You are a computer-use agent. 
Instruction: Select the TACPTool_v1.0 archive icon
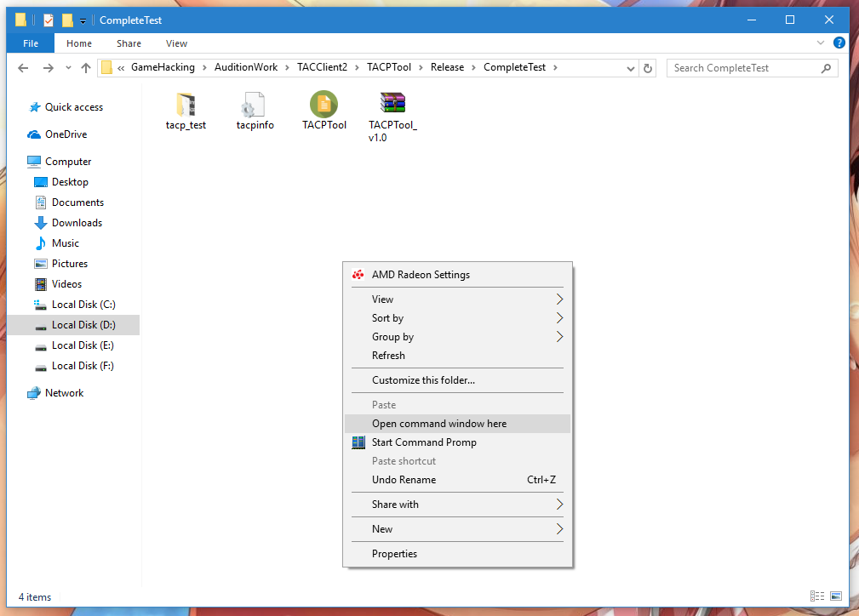tap(392, 103)
